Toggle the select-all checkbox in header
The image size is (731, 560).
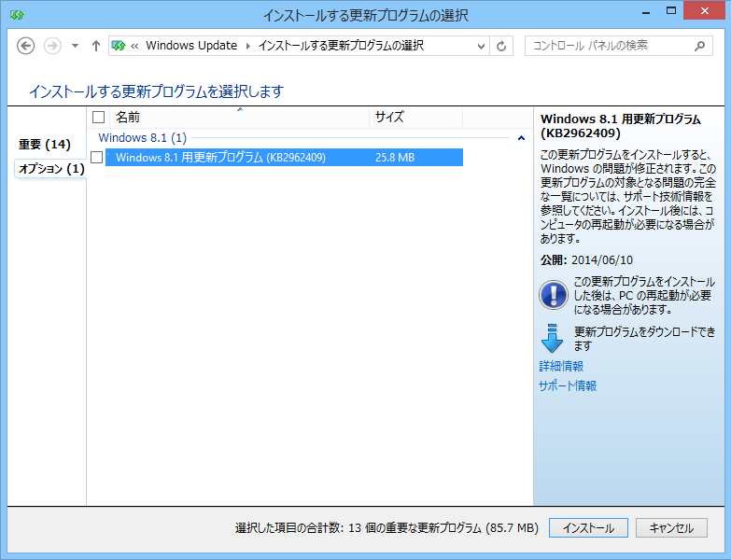98,117
